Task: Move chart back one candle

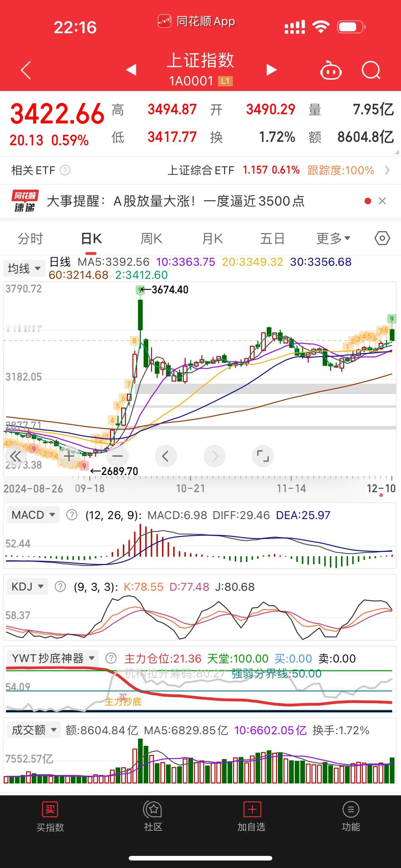Action: click(x=166, y=456)
